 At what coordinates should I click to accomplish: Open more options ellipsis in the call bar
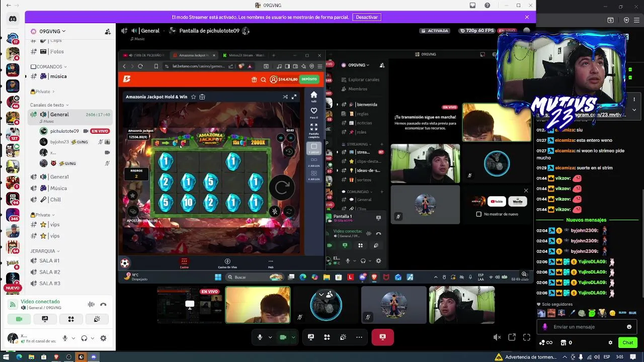(359, 337)
